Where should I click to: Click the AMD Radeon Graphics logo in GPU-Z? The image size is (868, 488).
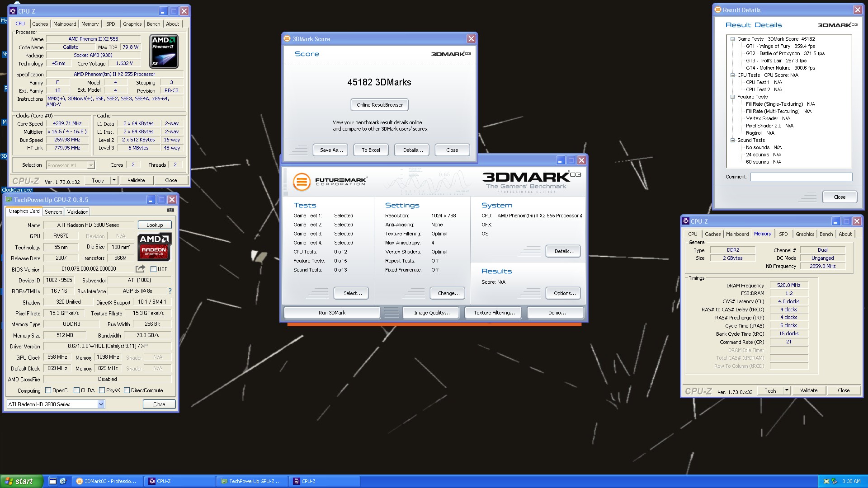click(154, 246)
